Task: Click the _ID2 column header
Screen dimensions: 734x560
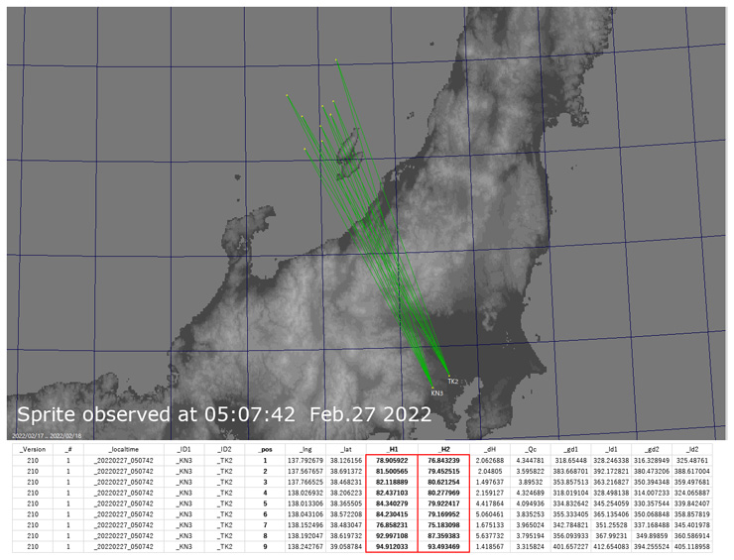Action: [x=224, y=450]
